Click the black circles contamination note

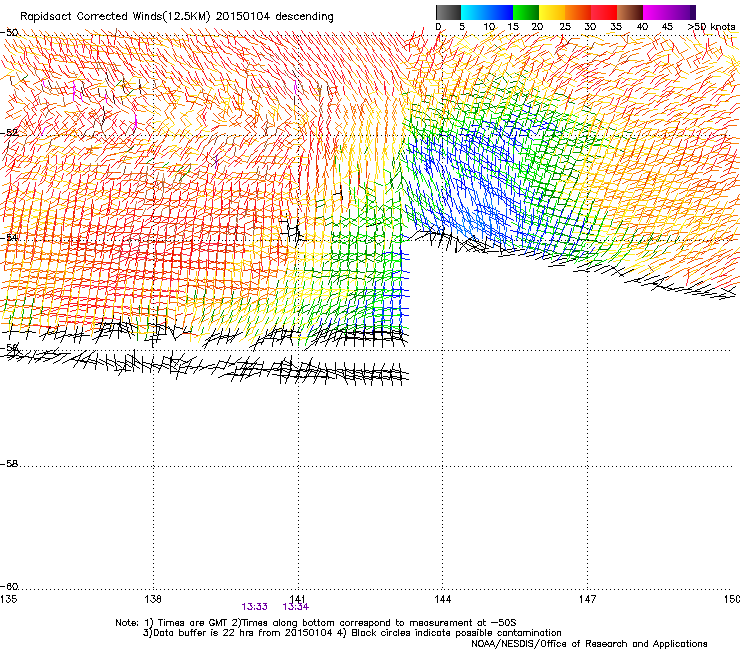(451, 633)
